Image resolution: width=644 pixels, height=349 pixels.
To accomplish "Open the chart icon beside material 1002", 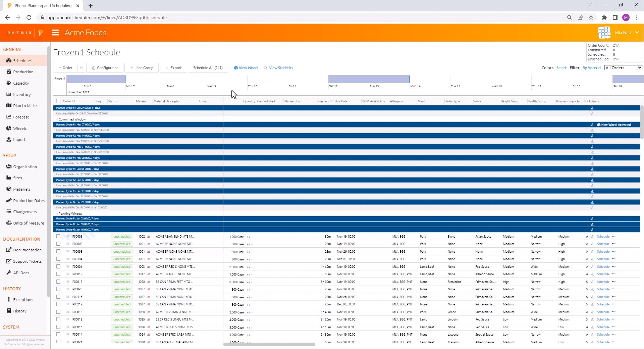I will click(x=148, y=237).
